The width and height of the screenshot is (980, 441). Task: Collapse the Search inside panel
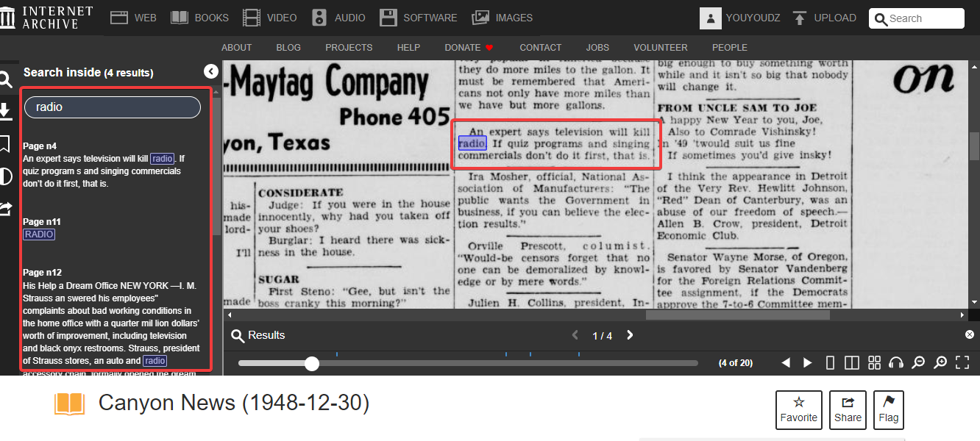pyautogui.click(x=211, y=71)
